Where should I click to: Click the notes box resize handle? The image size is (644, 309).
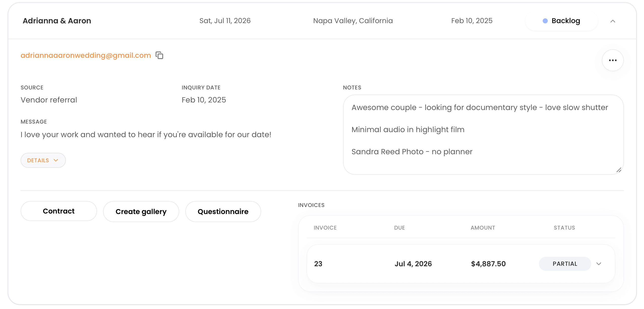coord(619,170)
